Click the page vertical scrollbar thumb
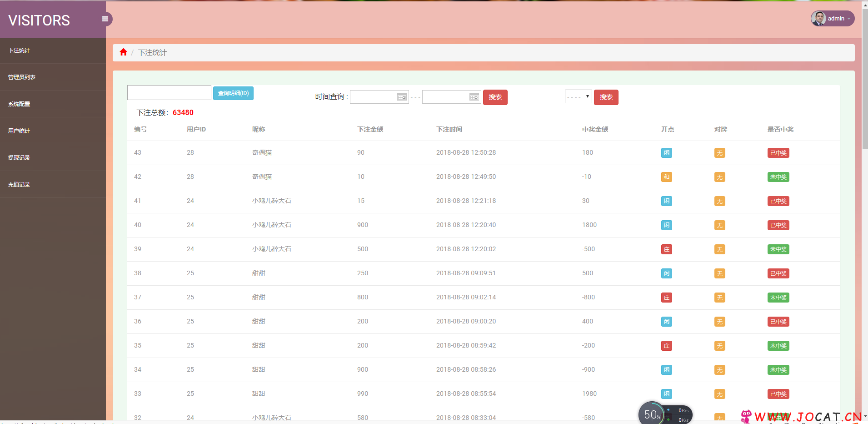The height and width of the screenshot is (424, 868). tap(865, 77)
